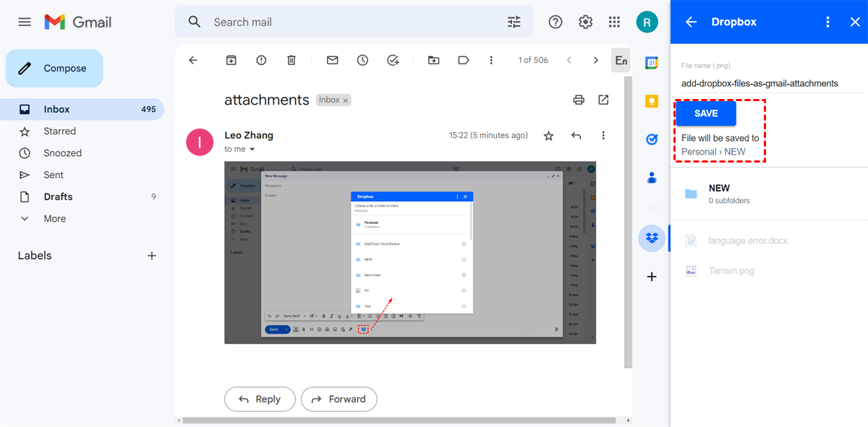Viewport: 868px width, 427px height.
Task: Open the attached screenshot image
Action: click(410, 252)
